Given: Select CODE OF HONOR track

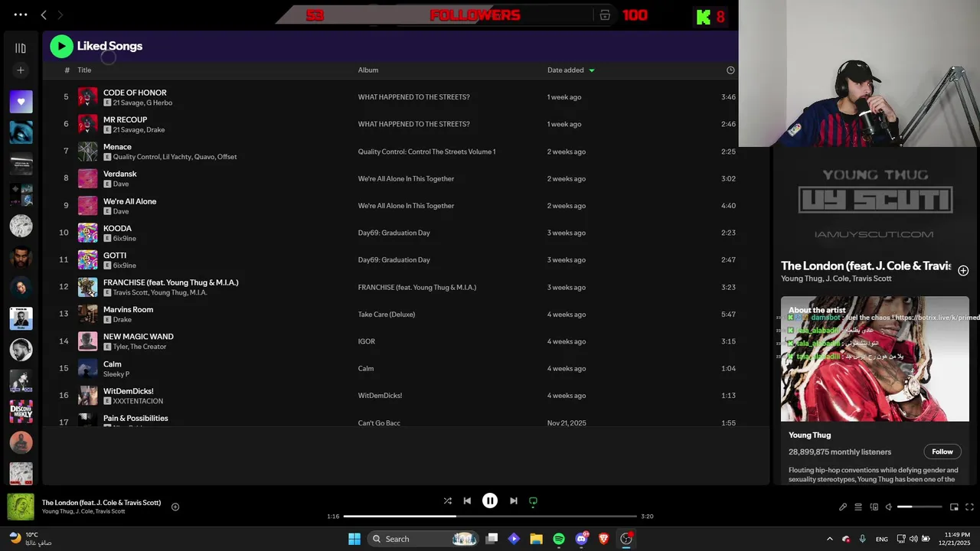Looking at the screenshot, I should point(135,93).
